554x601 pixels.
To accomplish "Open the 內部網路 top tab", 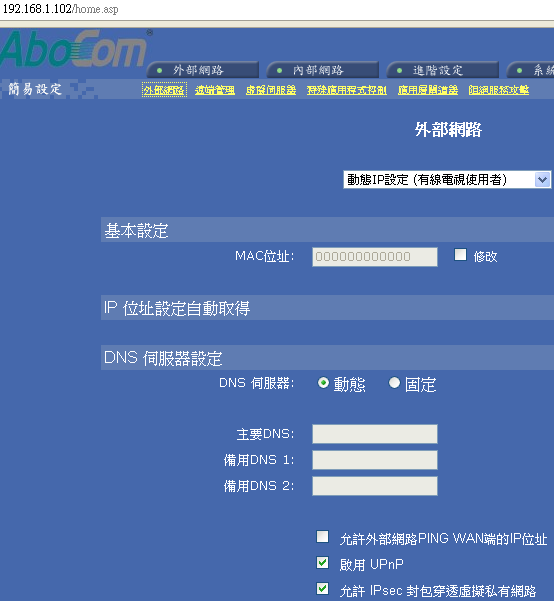I will click(x=322, y=70).
